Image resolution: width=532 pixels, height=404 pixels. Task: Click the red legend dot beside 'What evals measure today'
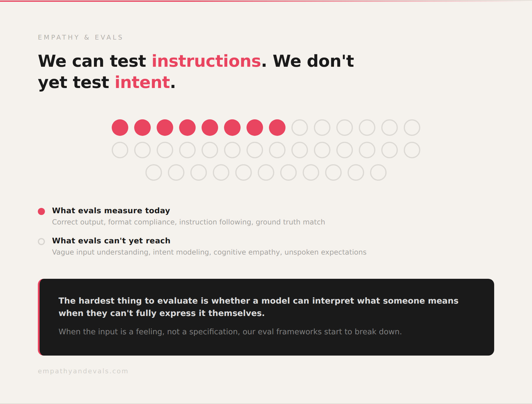pos(41,211)
